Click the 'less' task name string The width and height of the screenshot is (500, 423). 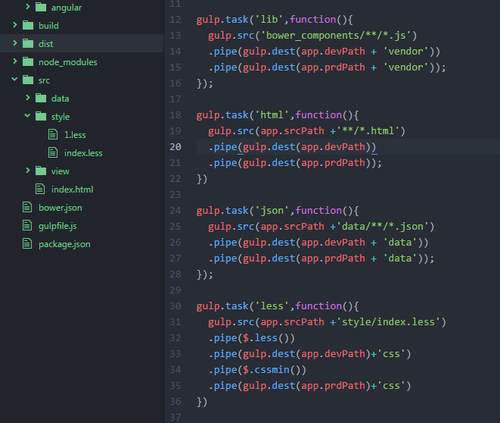click(x=272, y=306)
